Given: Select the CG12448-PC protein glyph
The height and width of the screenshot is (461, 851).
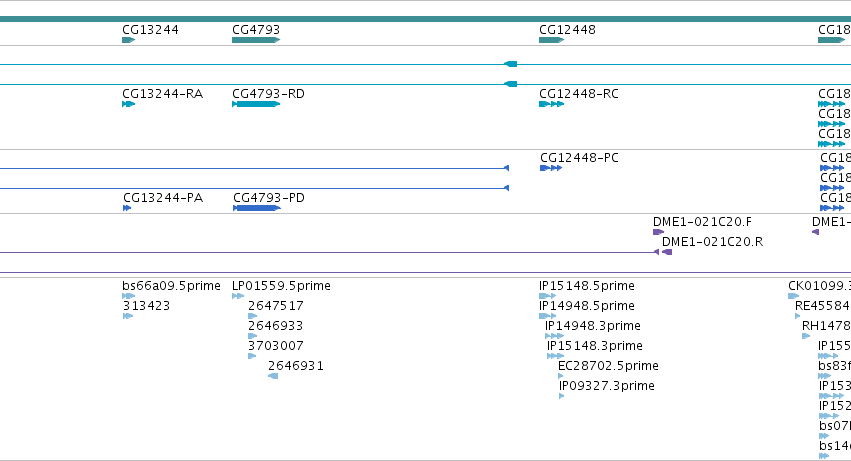Looking at the screenshot, I should point(551,168).
